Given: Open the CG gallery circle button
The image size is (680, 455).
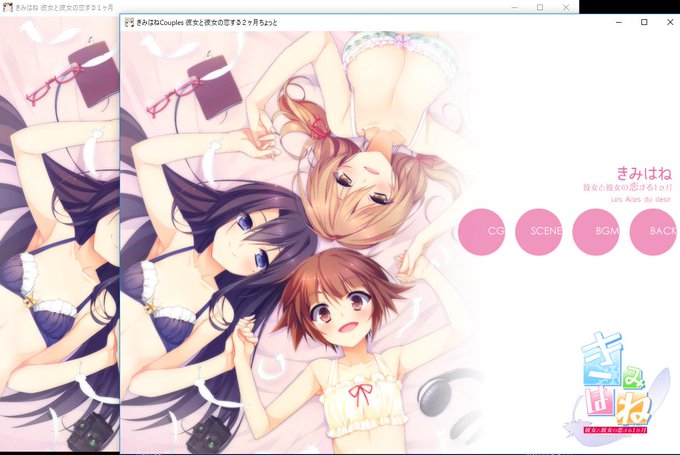Looking at the screenshot, I should (481, 232).
